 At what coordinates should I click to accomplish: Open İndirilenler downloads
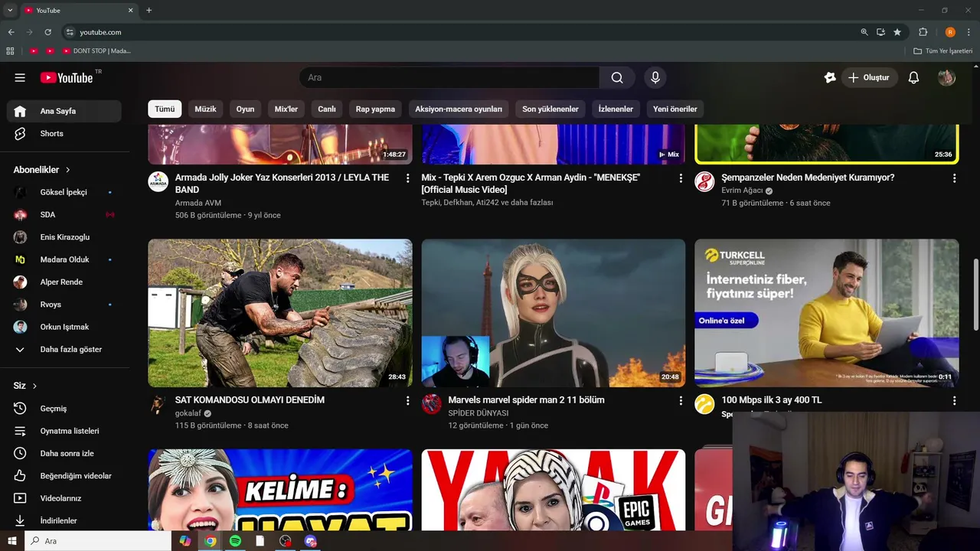click(x=64, y=520)
